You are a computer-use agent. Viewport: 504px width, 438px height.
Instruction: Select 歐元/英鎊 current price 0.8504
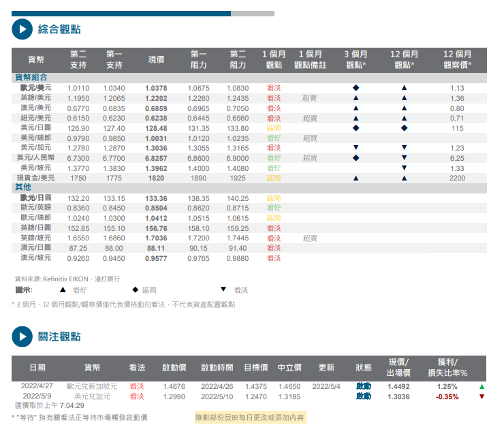(x=156, y=208)
